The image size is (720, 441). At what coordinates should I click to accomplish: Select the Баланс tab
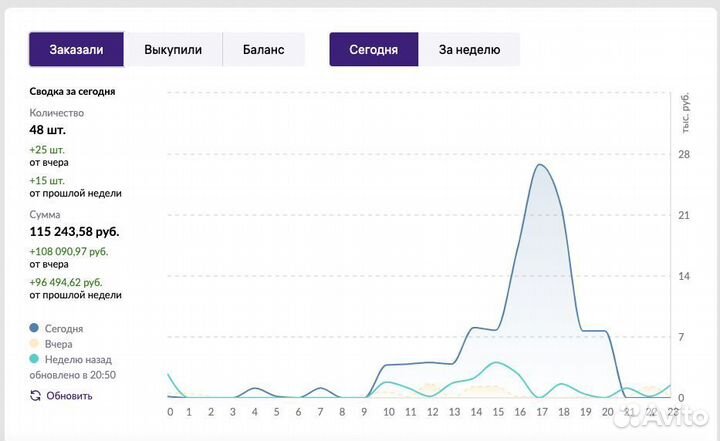coord(263,50)
